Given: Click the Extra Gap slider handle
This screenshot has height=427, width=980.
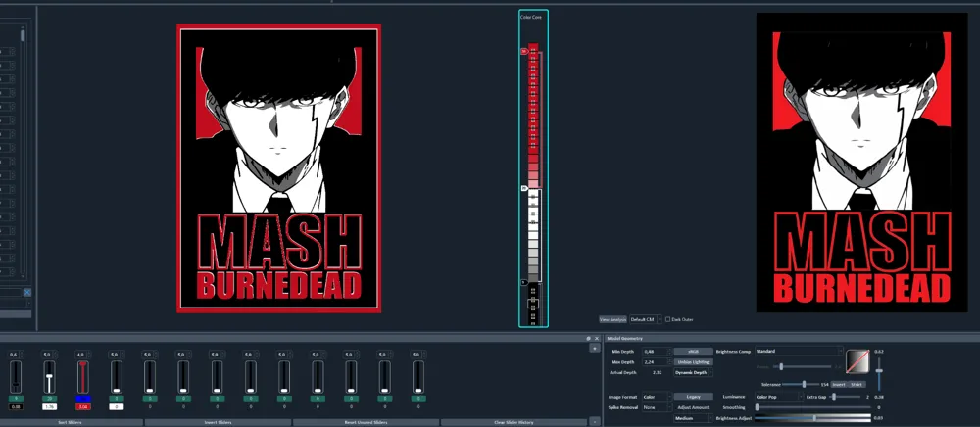Looking at the screenshot, I should click(834, 397).
